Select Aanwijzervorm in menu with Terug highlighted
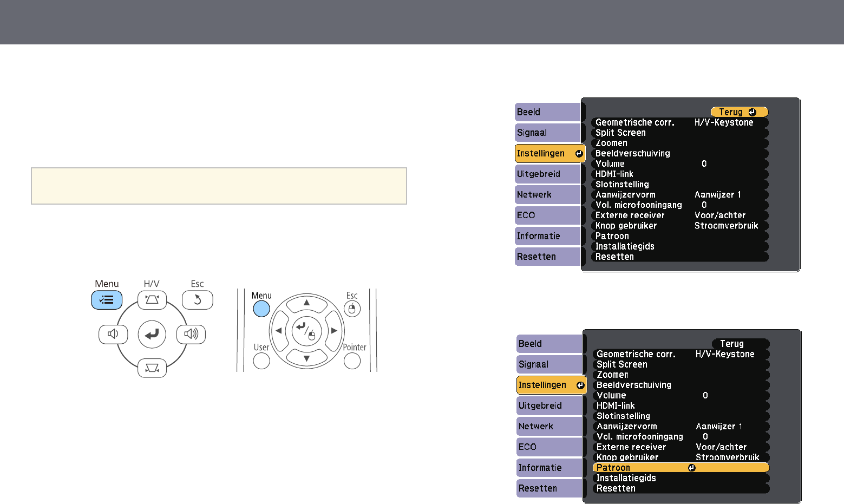Viewport: 844px width, 504px height. click(x=680, y=194)
